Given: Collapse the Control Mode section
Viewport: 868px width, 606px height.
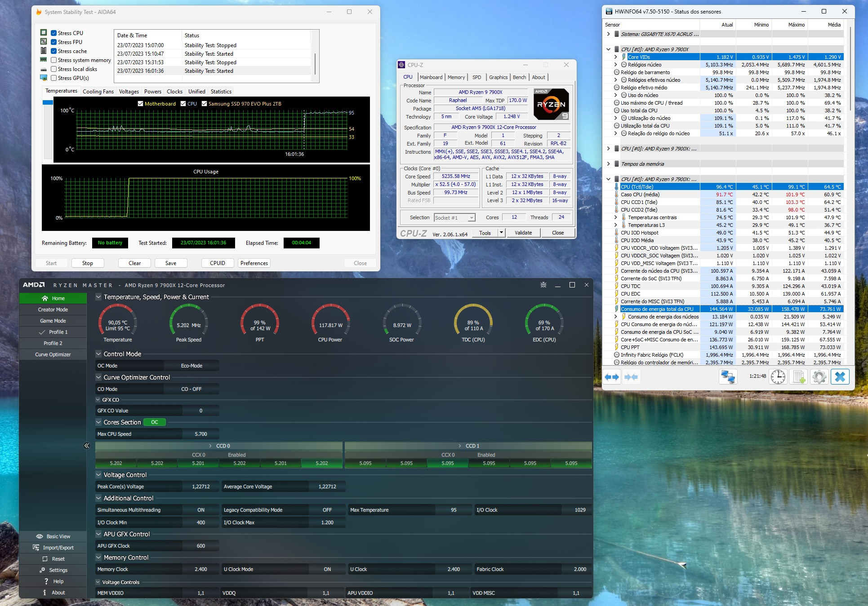Looking at the screenshot, I should 98,354.
